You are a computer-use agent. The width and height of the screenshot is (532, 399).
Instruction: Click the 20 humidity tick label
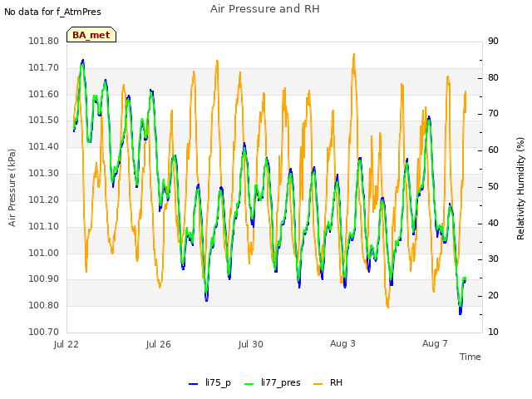click(x=493, y=296)
